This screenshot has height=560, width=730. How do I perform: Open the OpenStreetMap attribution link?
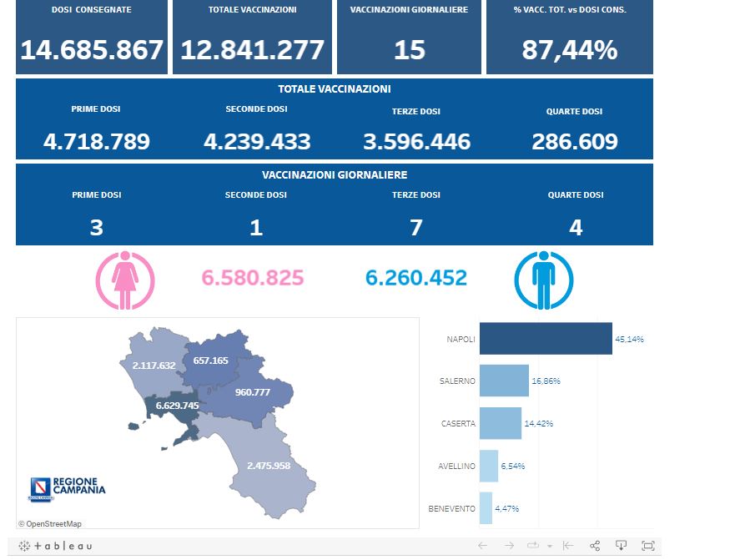point(50,523)
